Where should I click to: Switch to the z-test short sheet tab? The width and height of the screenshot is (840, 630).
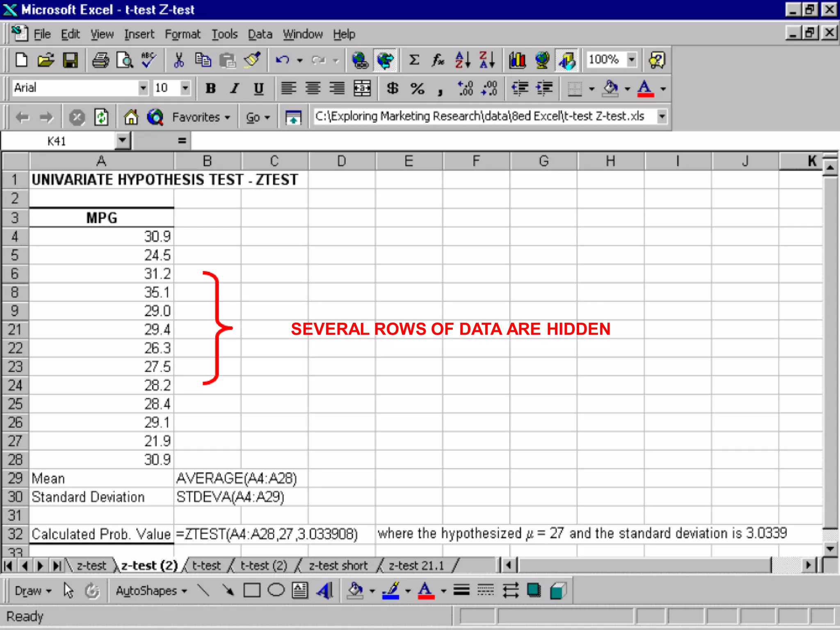tap(338, 566)
